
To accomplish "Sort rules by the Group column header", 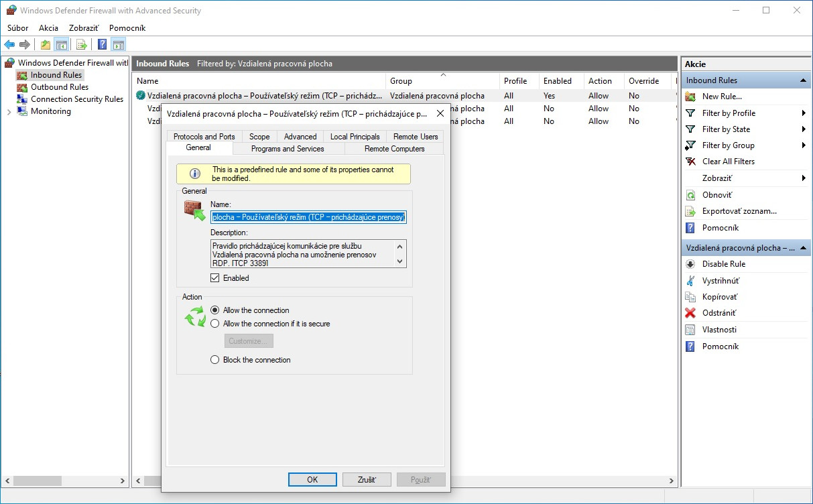I will coord(442,81).
